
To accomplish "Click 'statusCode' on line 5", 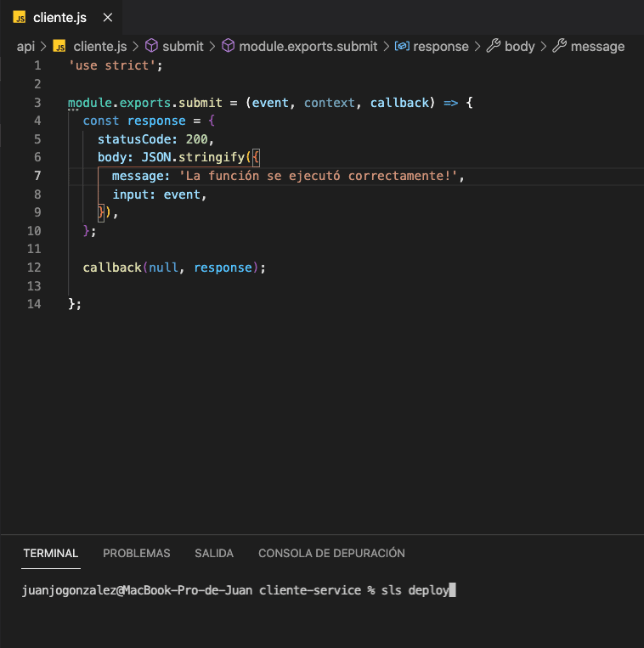I will click(x=134, y=139).
